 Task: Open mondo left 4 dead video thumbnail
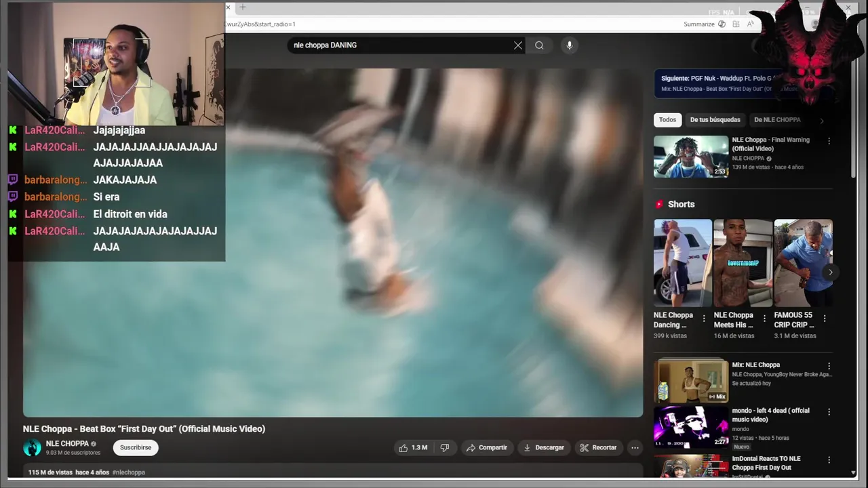pyautogui.click(x=691, y=427)
